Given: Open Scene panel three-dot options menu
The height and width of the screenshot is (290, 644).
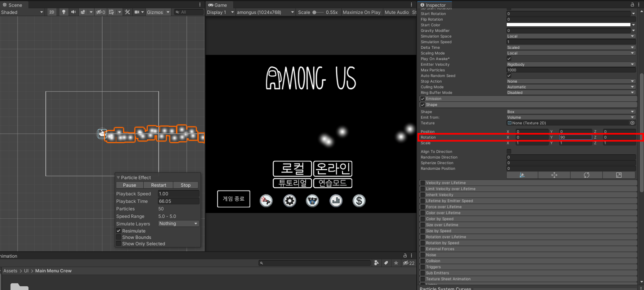Looking at the screenshot, I should tap(200, 5).
